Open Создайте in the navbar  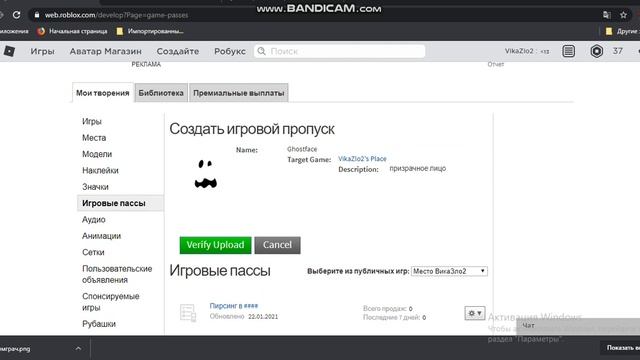point(178,51)
